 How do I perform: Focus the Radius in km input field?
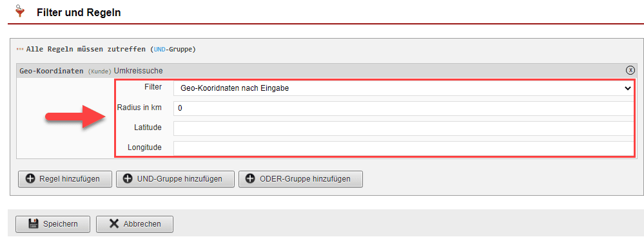(x=404, y=108)
